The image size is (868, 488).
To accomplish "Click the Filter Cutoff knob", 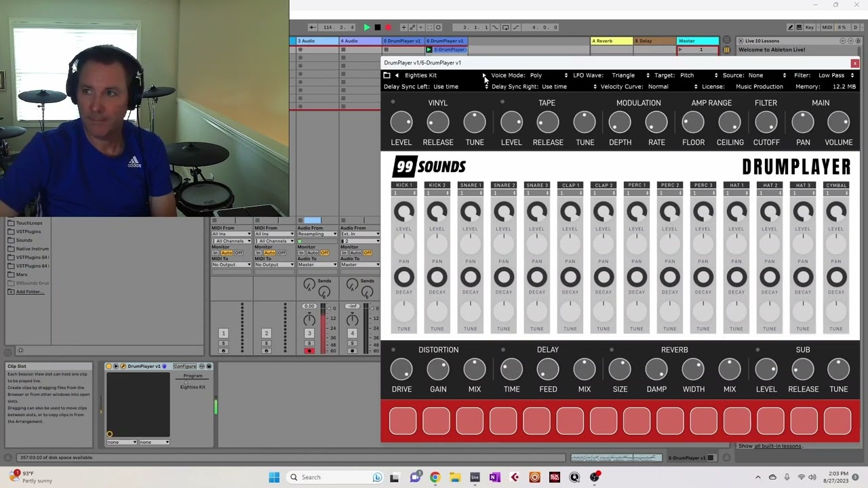I will point(766,123).
